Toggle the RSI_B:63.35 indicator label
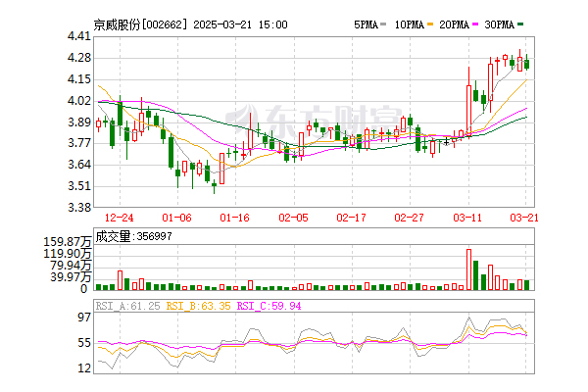Viewport: 588px width, 392px height. click(198, 306)
